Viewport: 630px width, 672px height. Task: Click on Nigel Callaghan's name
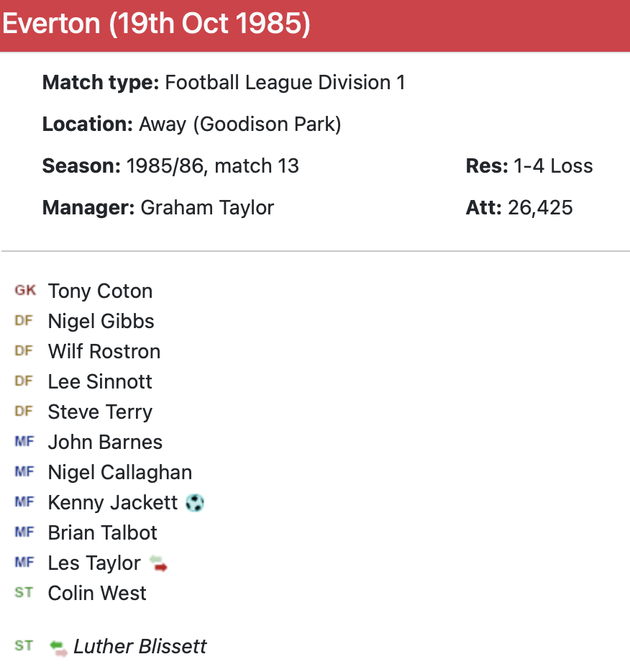[x=119, y=473]
